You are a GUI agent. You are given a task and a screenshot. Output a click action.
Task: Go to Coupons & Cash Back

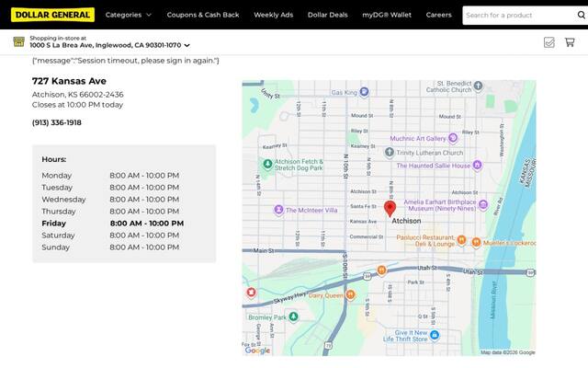click(x=203, y=15)
